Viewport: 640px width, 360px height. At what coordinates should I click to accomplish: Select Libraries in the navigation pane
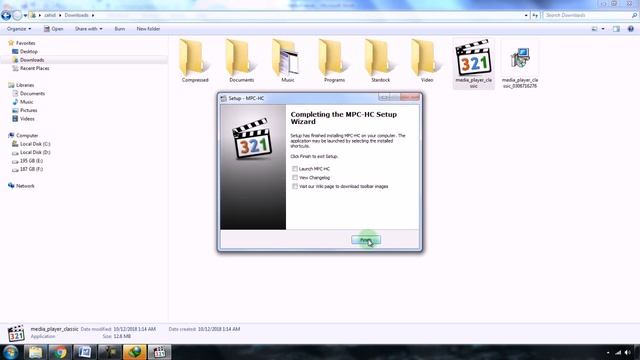click(25, 85)
